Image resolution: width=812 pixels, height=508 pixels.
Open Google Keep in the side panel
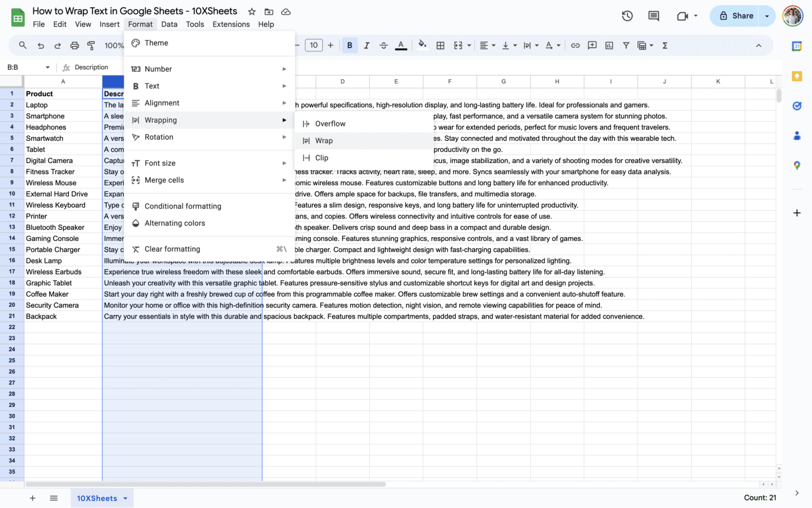(x=797, y=76)
